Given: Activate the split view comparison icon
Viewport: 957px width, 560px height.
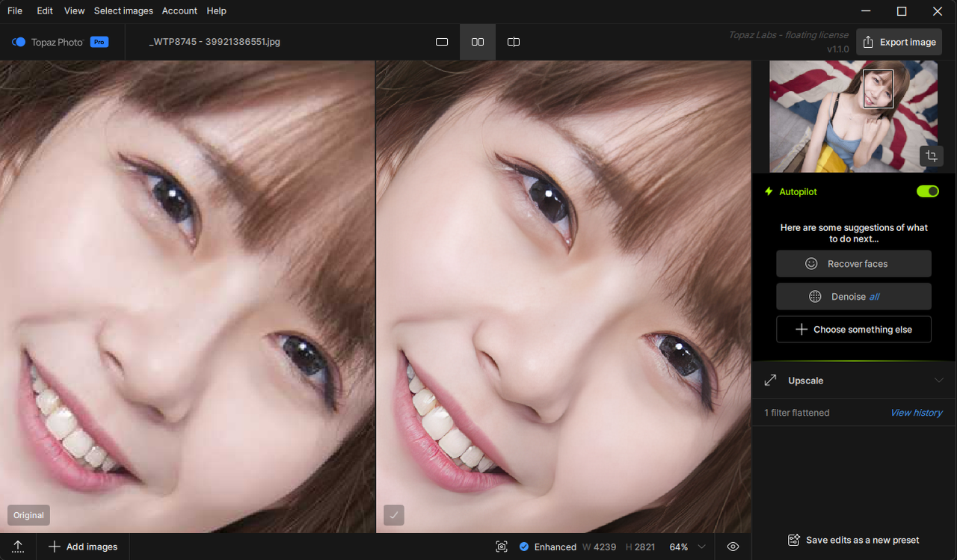Looking at the screenshot, I should 514,42.
